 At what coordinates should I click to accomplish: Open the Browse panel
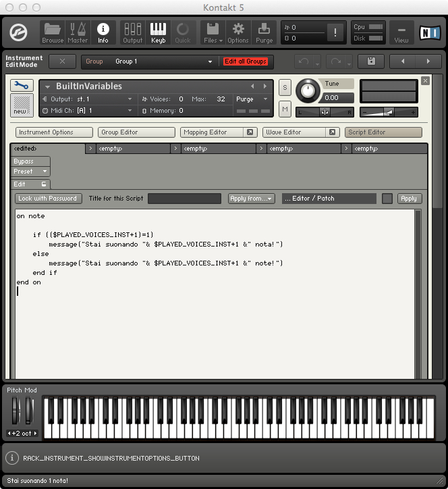[x=53, y=32]
